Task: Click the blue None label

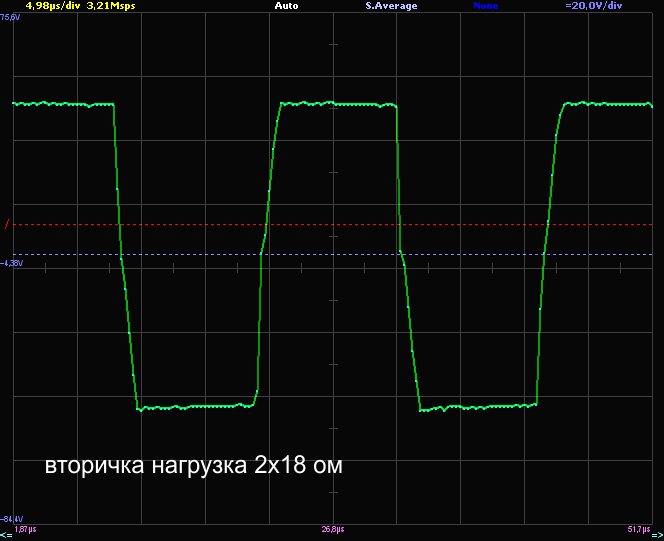Action: coord(485,6)
